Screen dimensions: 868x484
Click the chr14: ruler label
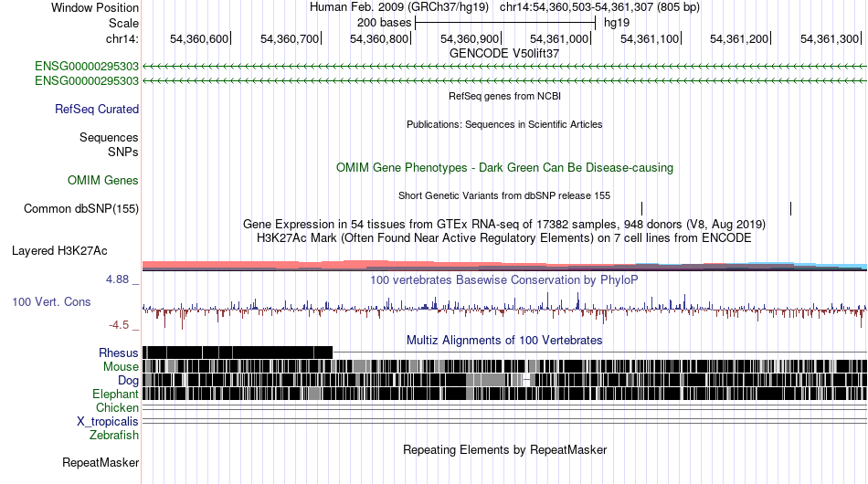point(122,38)
